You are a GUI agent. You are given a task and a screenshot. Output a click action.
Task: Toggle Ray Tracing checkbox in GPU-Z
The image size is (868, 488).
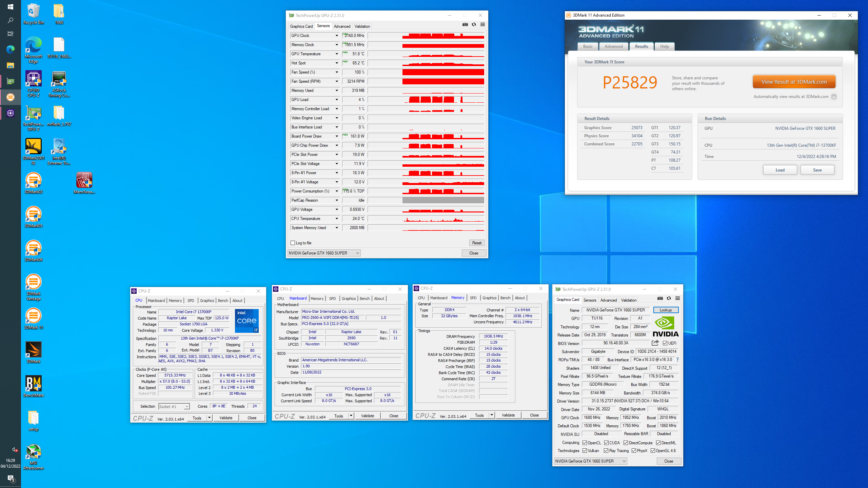[x=606, y=450]
